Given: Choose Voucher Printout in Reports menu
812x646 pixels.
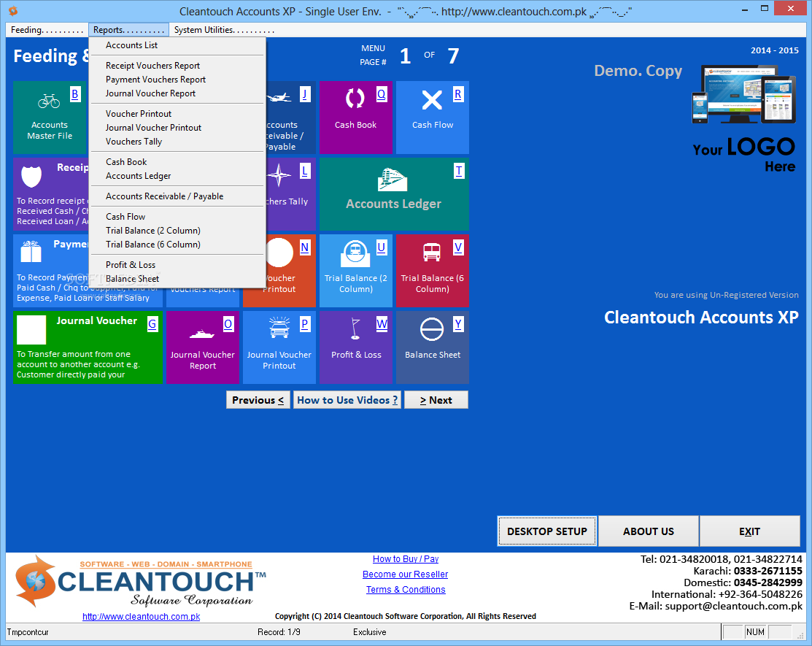Looking at the screenshot, I should point(177,114).
